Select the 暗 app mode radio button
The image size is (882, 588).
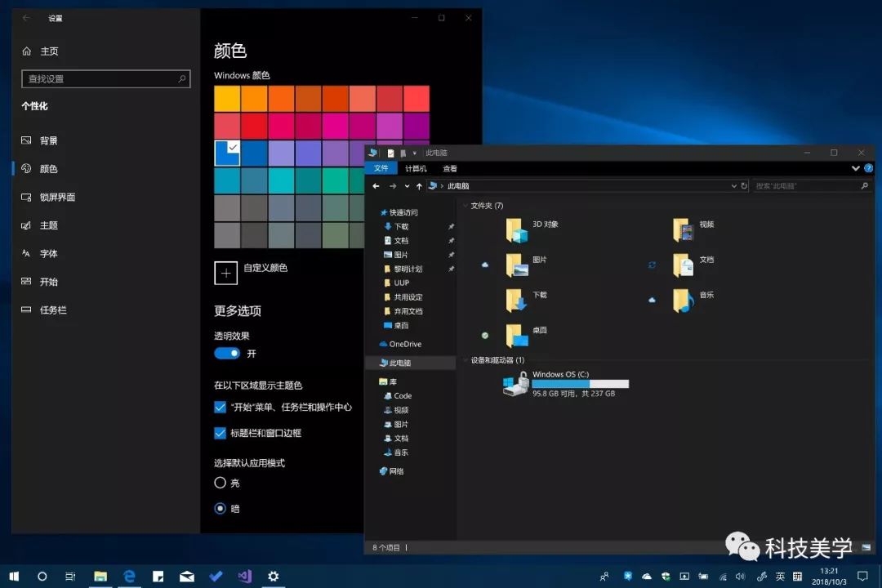pos(220,509)
